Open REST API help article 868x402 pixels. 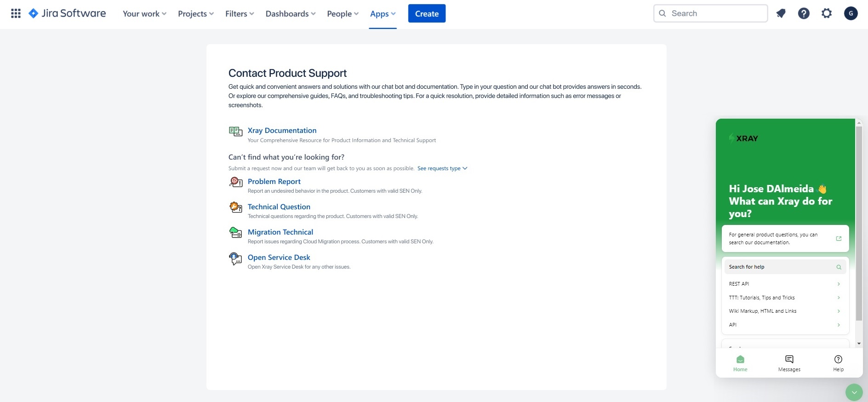(785, 284)
